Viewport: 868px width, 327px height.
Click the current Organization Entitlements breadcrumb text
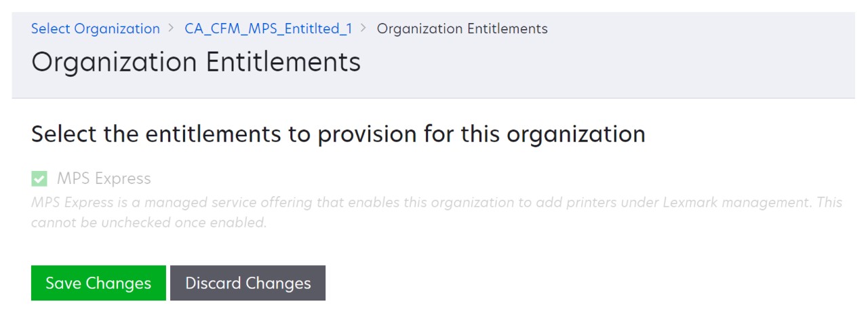pos(462,28)
